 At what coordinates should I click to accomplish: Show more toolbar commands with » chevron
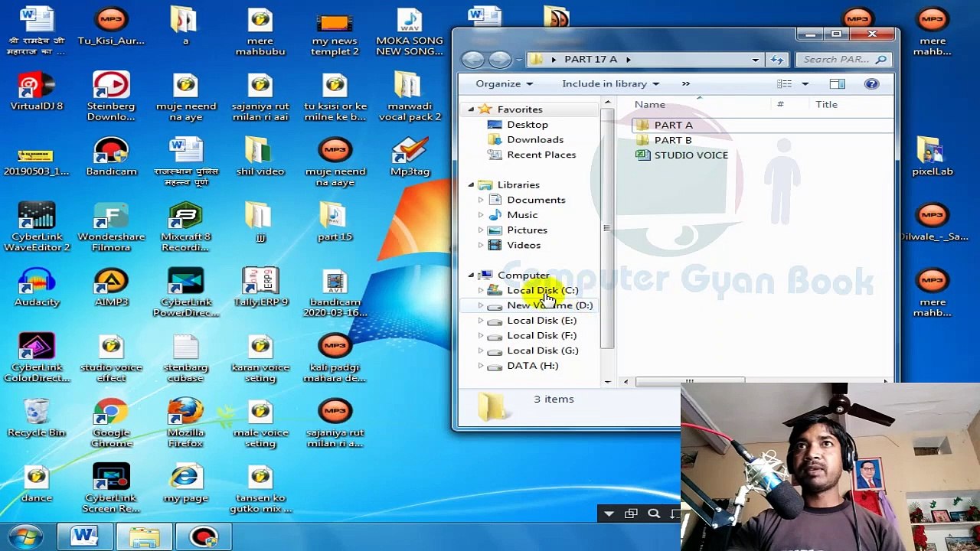pos(685,83)
